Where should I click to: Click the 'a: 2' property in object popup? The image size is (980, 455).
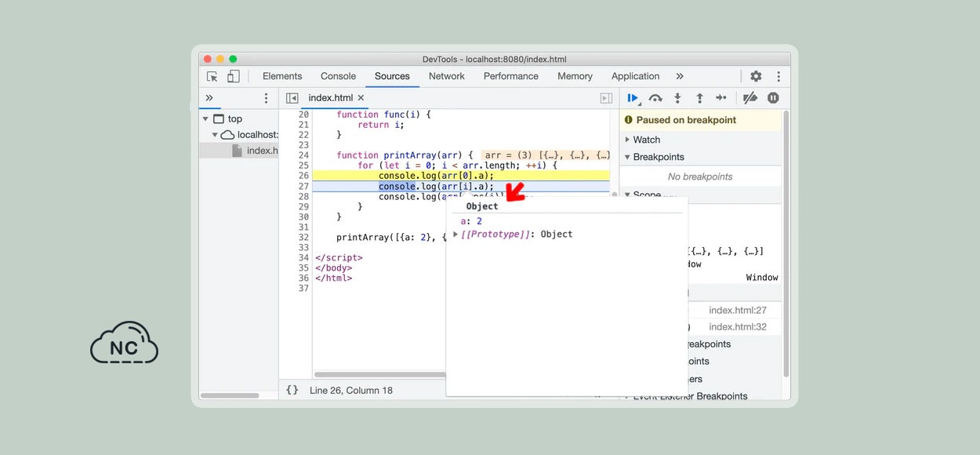(471, 221)
